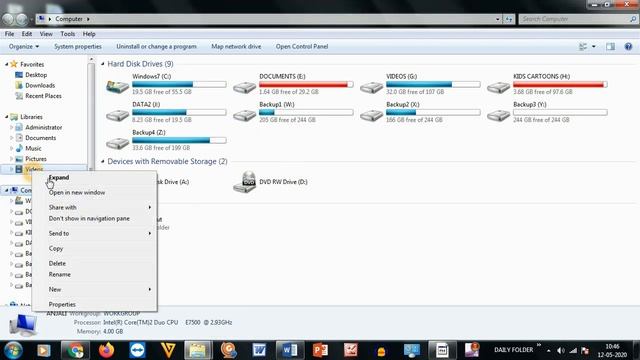
Task: Click the volume speaker tray icon
Action: pos(561,351)
